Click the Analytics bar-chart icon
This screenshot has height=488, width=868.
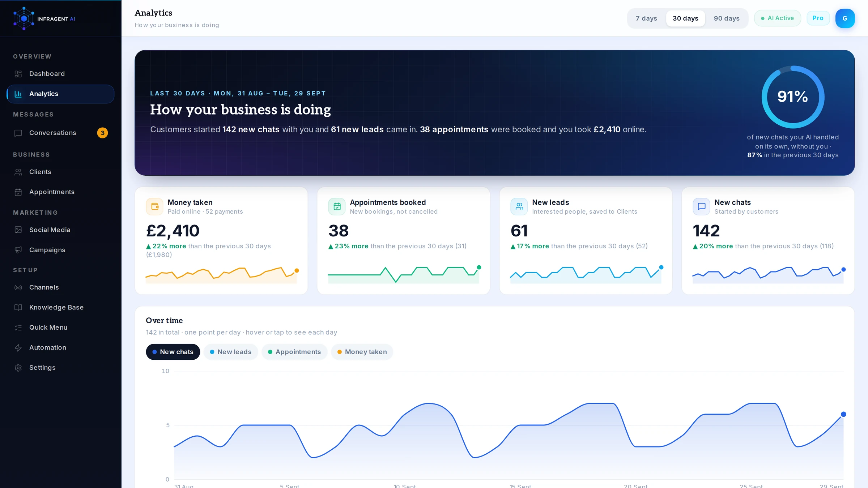coord(18,94)
